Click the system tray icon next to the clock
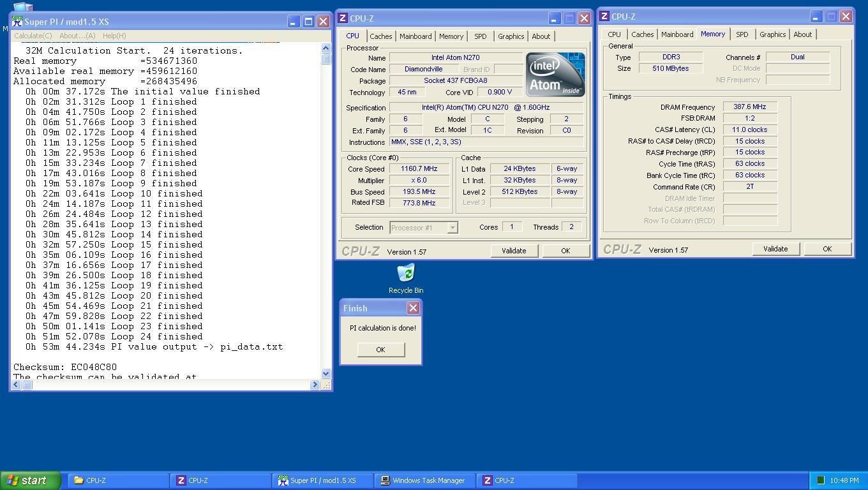 pyautogui.click(x=821, y=480)
